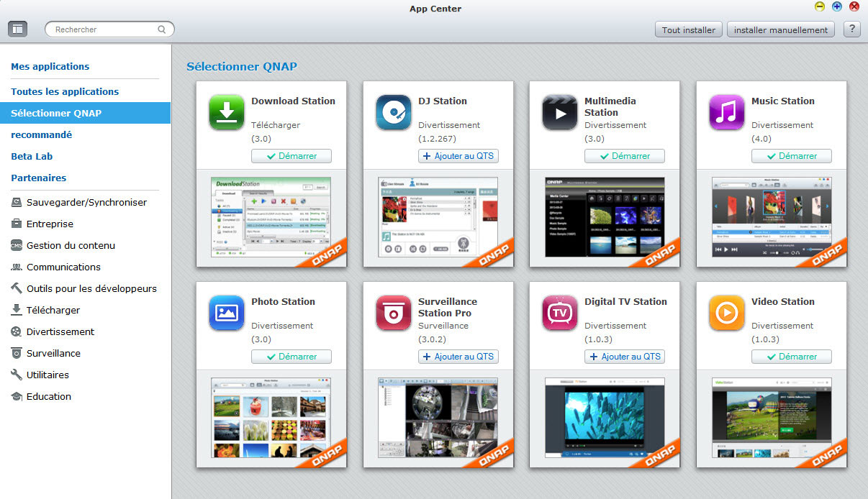Click the Music Station title text

(783, 101)
